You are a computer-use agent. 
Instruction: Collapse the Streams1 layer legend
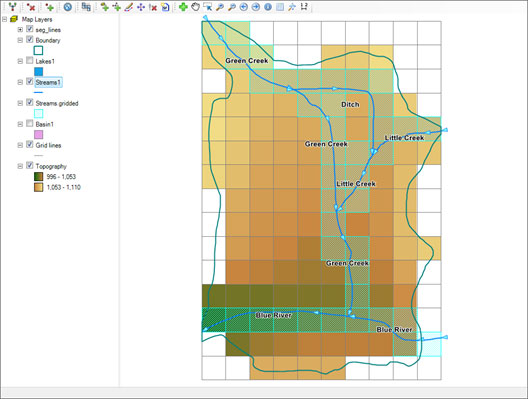tap(20, 82)
